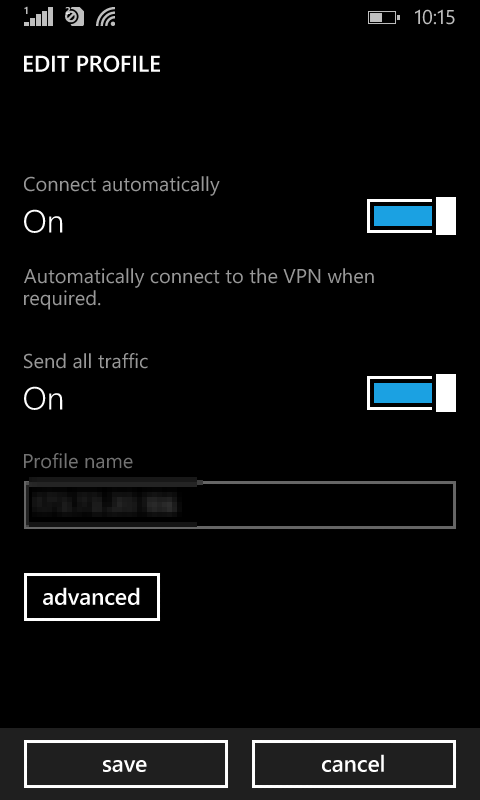Open the advanced settings button
Viewport: 480px width, 800px height.
pyautogui.click(x=92, y=597)
